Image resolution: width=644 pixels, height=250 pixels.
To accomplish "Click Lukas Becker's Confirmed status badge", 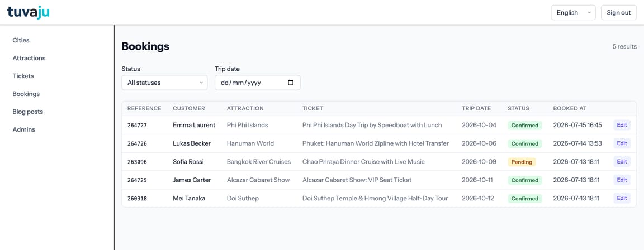I will pyautogui.click(x=525, y=144).
